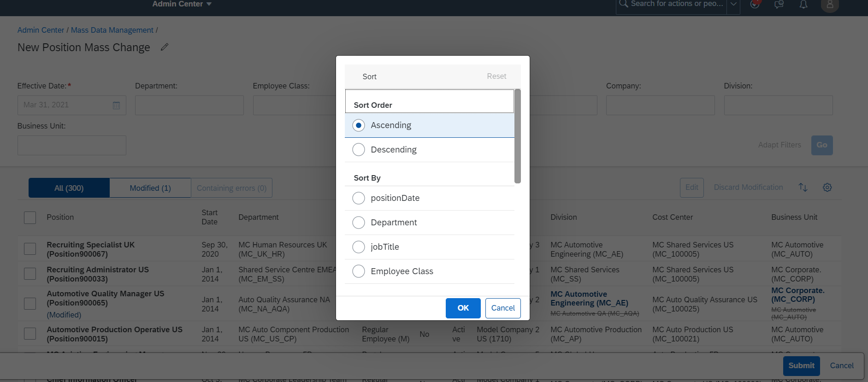Open the Effective Date calendar picker icon

pos(117,106)
